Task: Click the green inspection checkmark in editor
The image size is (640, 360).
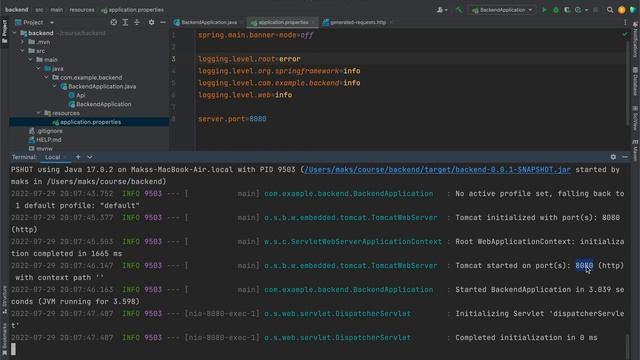Action: [625, 34]
